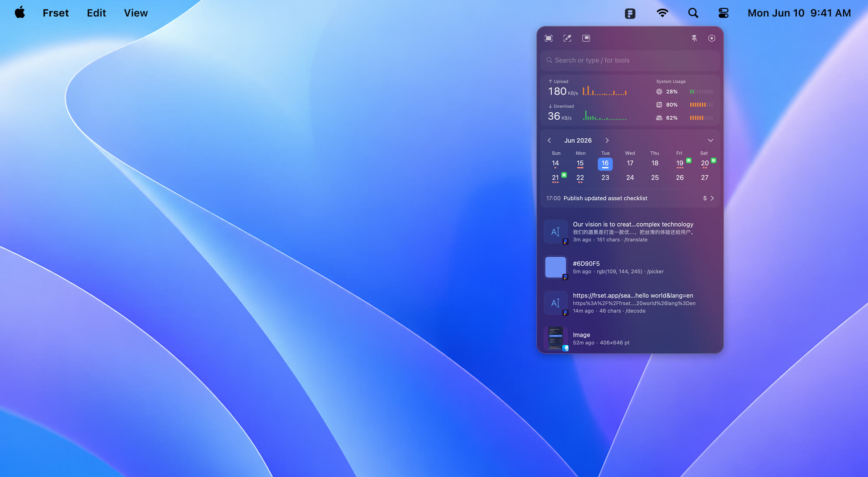Viewport: 868px width, 477px height.
Task: Select June 20 in calendar
Action: (704, 163)
